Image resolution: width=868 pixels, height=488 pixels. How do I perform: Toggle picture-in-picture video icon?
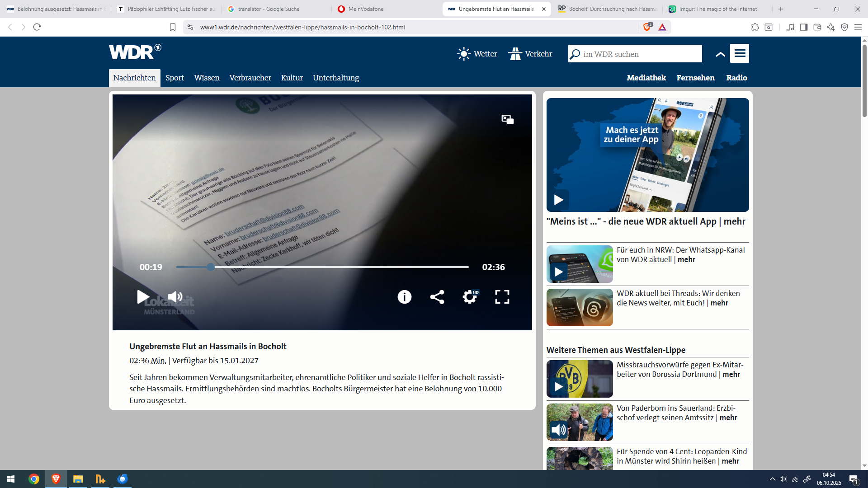point(507,119)
